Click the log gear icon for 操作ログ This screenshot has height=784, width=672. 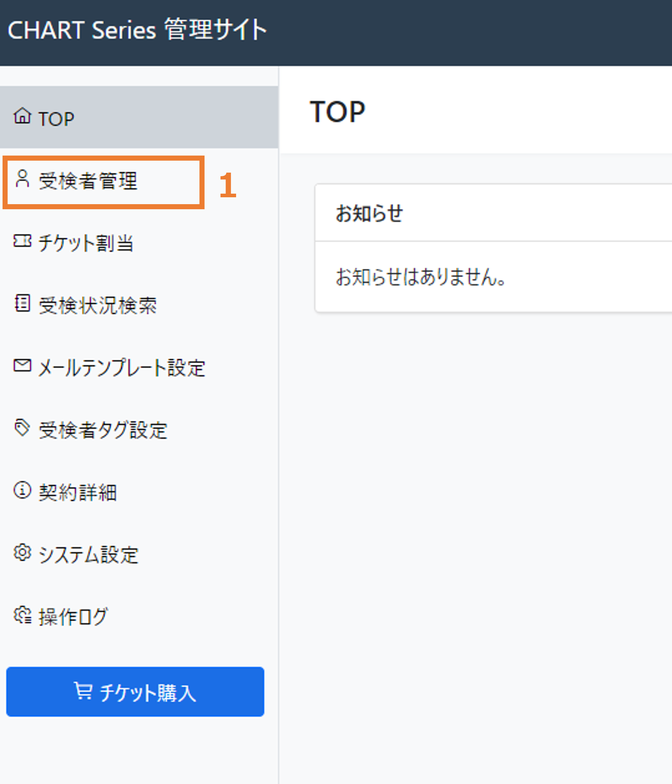[22, 615]
